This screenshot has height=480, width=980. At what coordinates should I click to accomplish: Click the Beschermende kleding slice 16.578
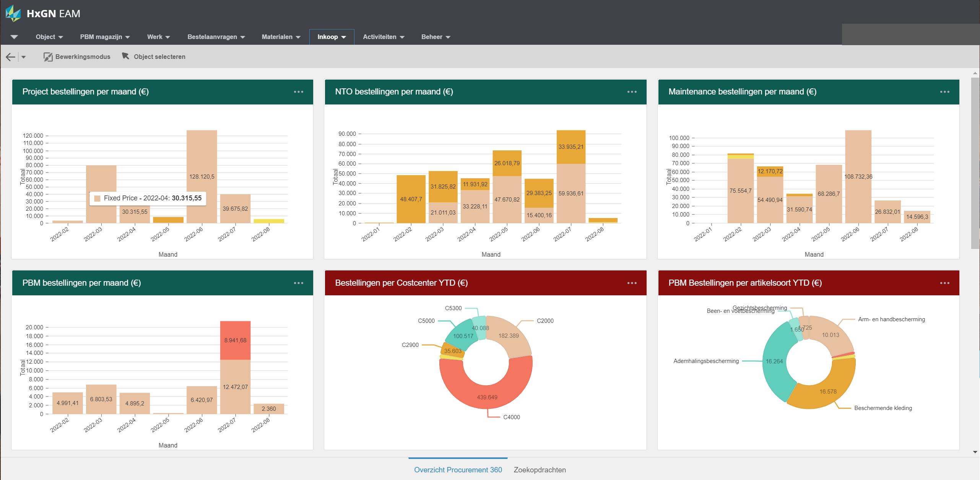(828, 392)
